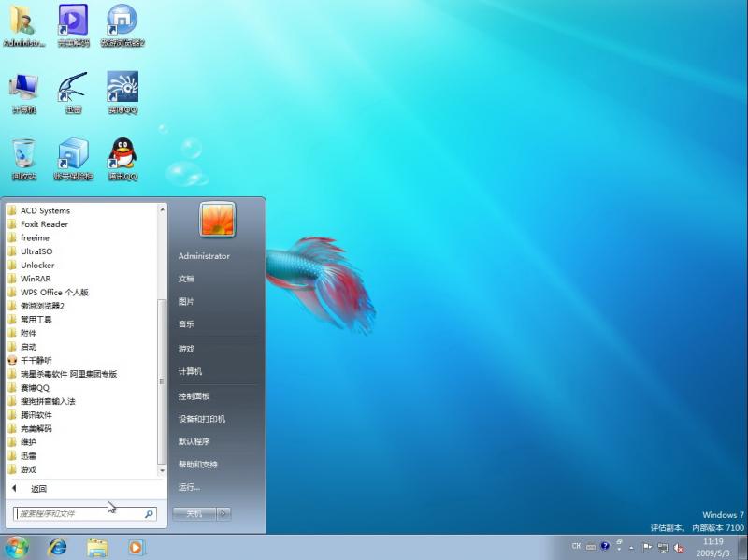This screenshot has height=560, width=748.
Task: Click the language bar help icon
Action: (x=605, y=546)
